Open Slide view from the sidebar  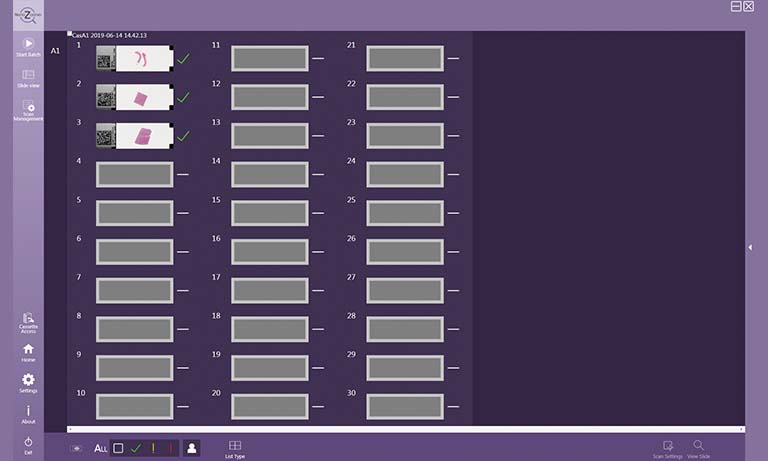pos(28,76)
